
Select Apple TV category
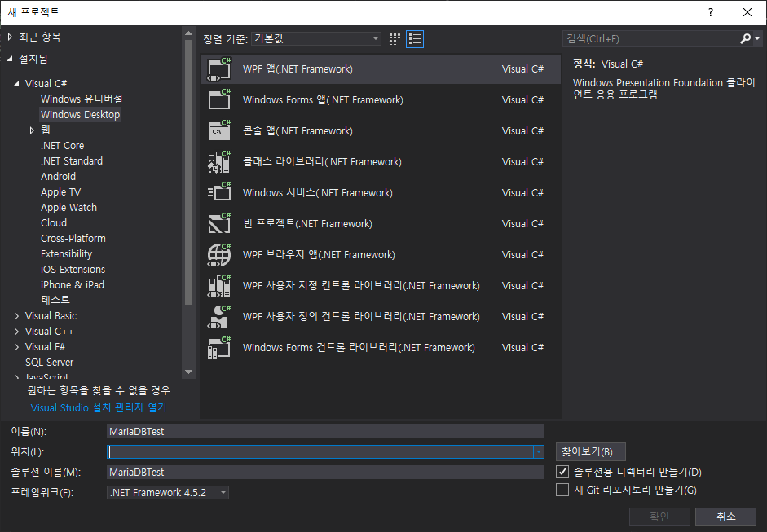pyautogui.click(x=60, y=192)
